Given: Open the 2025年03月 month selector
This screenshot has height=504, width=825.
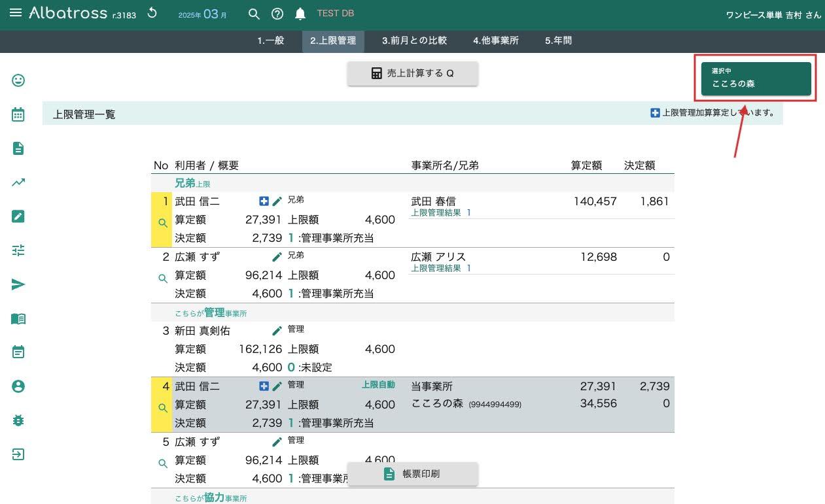Looking at the screenshot, I should [x=203, y=14].
